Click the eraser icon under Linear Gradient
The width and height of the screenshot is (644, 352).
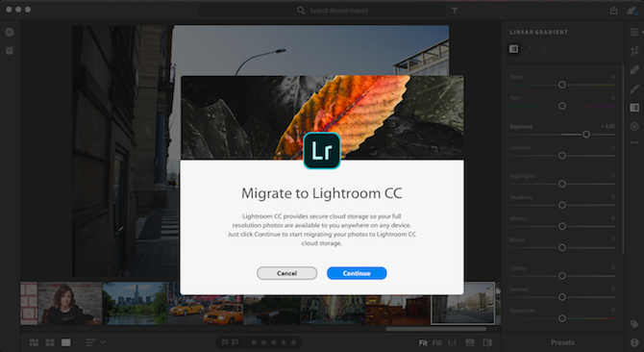[x=544, y=50]
